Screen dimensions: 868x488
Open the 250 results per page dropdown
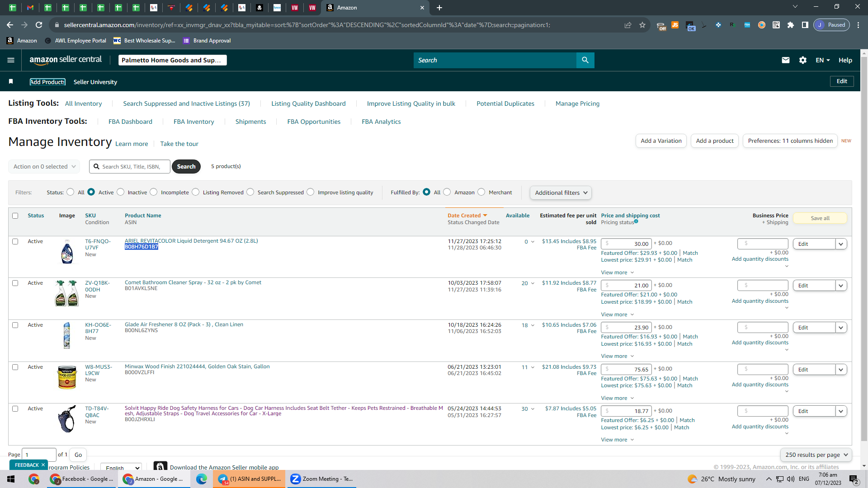coord(816,455)
